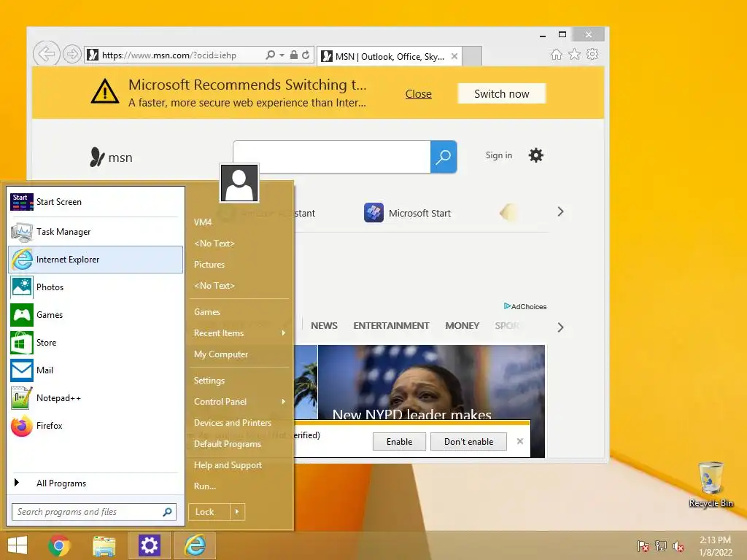Refresh the page in Internet Explorer
This screenshot has width=747, height=560.
tap(306, 55)
